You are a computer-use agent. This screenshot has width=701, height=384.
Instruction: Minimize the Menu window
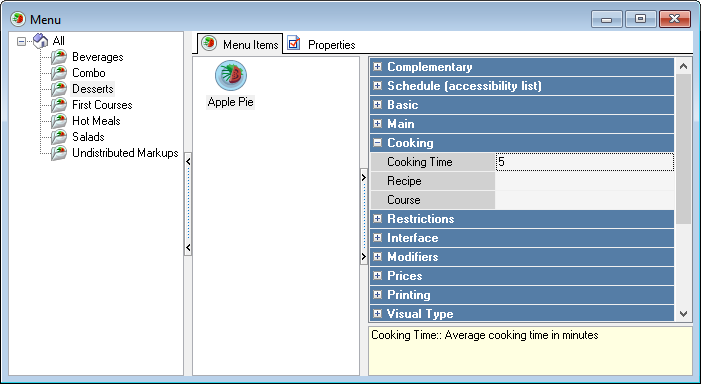(607, 19)
